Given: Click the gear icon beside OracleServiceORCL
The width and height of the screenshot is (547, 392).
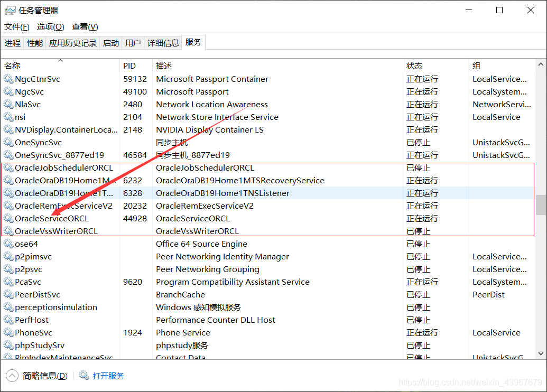Looking at the screenshot, I should [x=8, y=218].
